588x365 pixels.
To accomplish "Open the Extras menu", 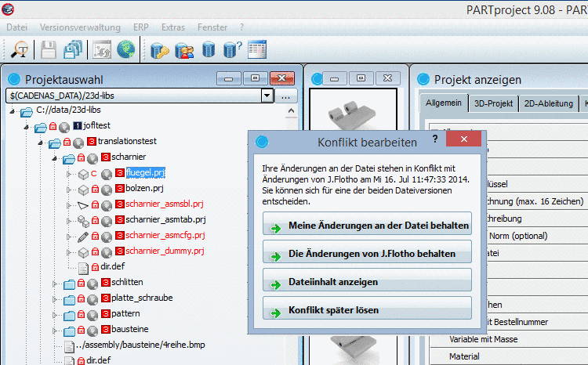I will pos(173,27).
